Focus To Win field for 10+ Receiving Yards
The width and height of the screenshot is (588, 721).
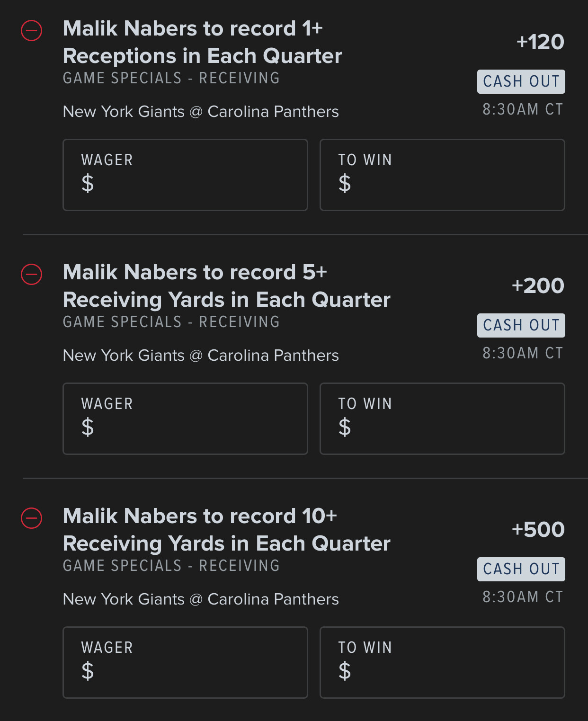point(442,662)
